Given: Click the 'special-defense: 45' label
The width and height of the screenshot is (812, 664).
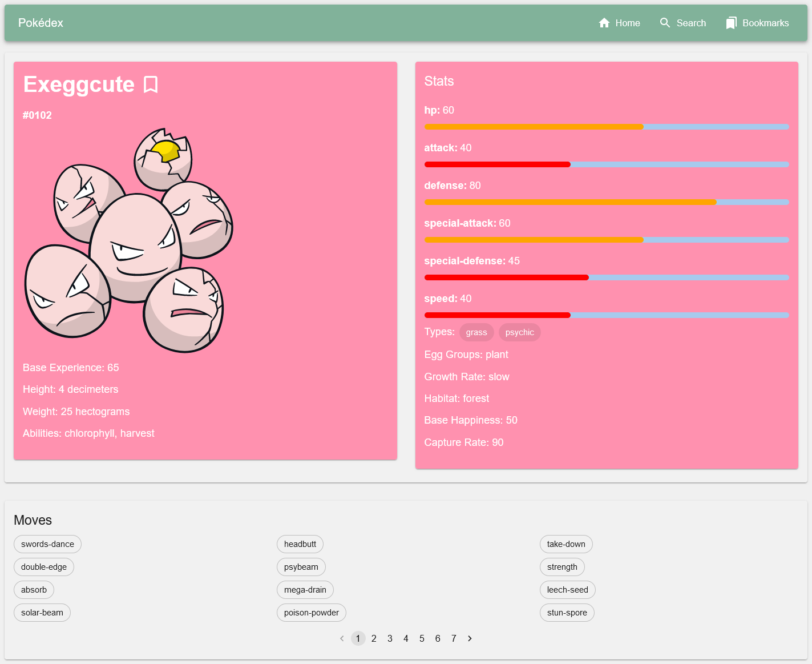Looking at the screenshot, I should coord(472,261).
